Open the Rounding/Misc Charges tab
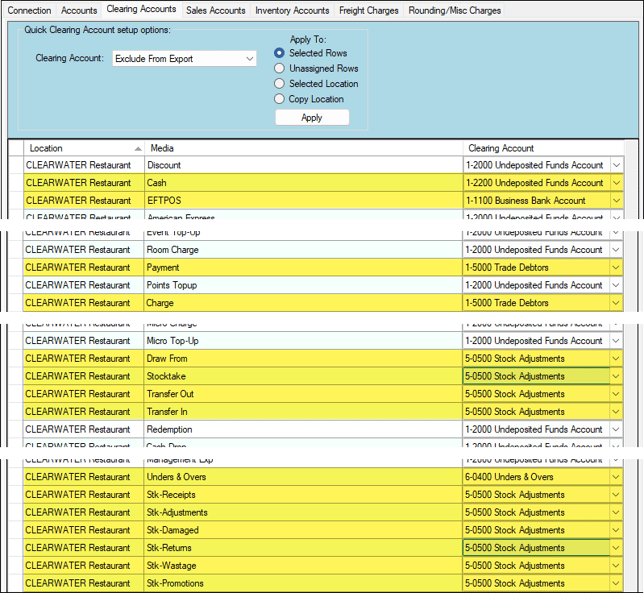 455,10
